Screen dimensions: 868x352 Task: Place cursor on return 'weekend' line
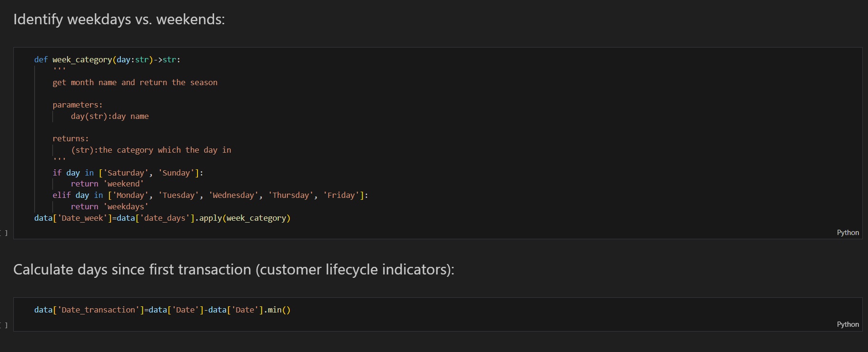[107, 184]
